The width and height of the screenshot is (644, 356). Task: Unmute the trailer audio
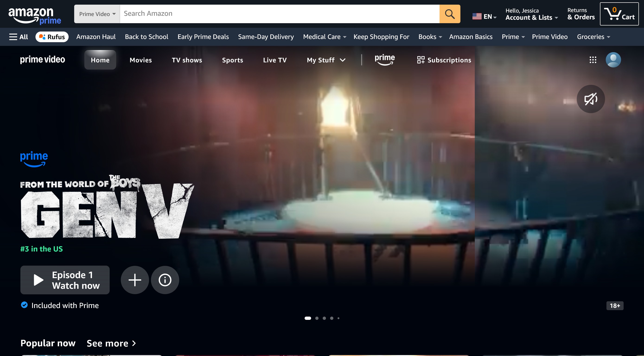[590, 99]
